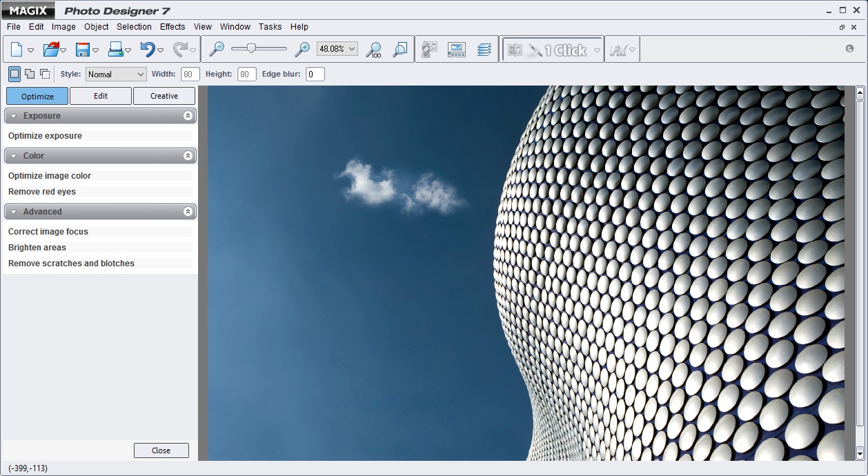The width and height of the screenshot is (868, 476).
Task: Undo the last action
Action: (148, 50)
